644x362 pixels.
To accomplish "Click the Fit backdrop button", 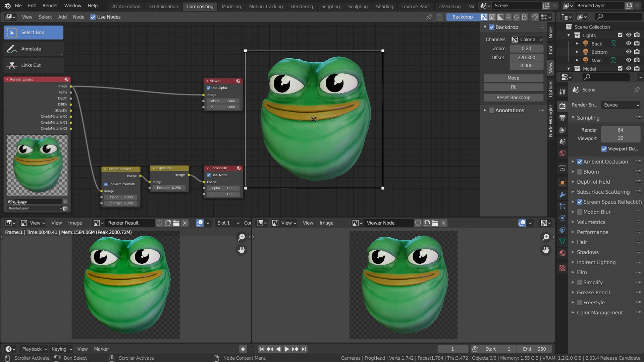I will [513, 87].
